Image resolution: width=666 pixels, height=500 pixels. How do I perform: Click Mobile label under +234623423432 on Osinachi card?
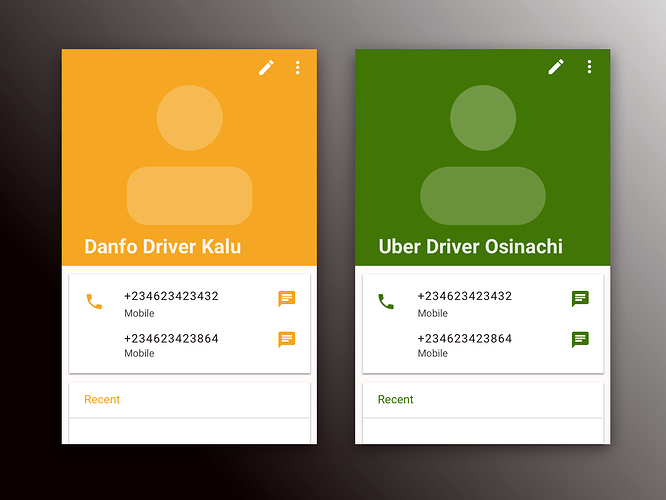click(433, 313)
